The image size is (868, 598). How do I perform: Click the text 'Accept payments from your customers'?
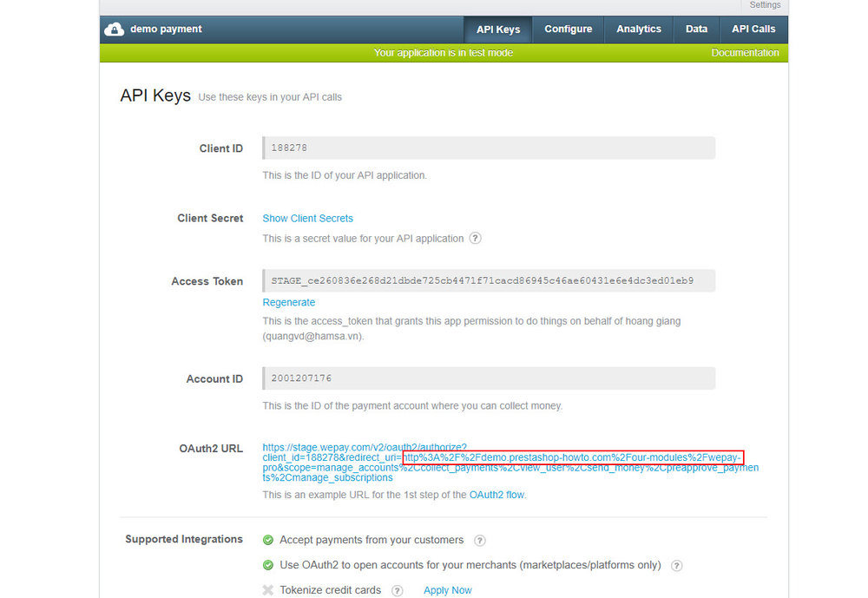[x=372, y=540]
